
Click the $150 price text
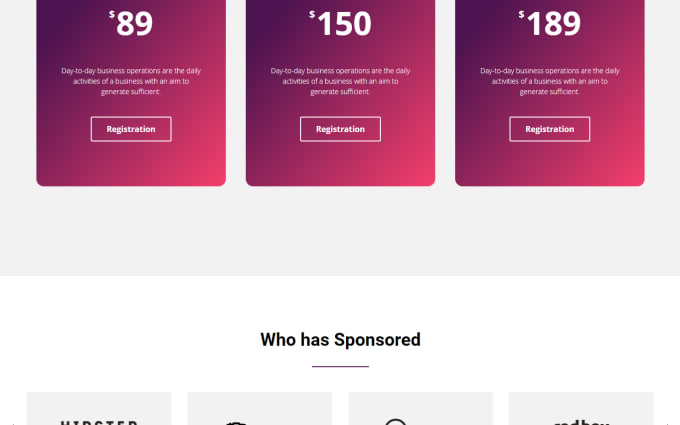(340, 23)
